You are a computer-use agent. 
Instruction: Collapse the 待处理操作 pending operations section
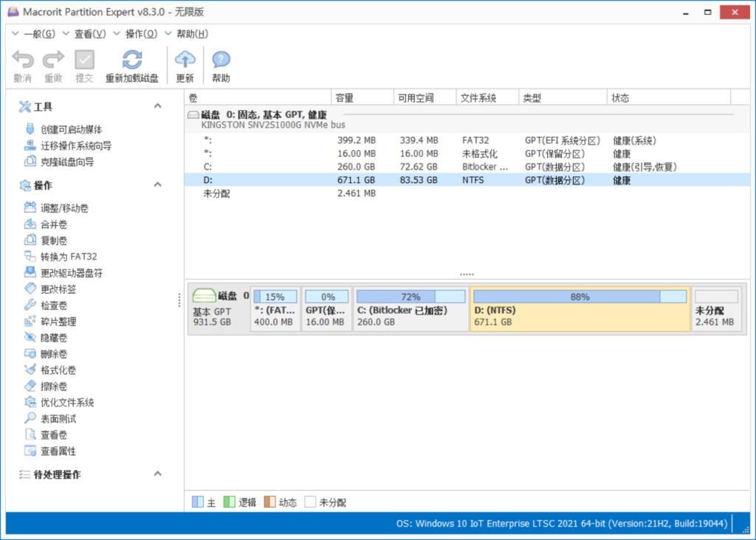[x=157, y=474]
